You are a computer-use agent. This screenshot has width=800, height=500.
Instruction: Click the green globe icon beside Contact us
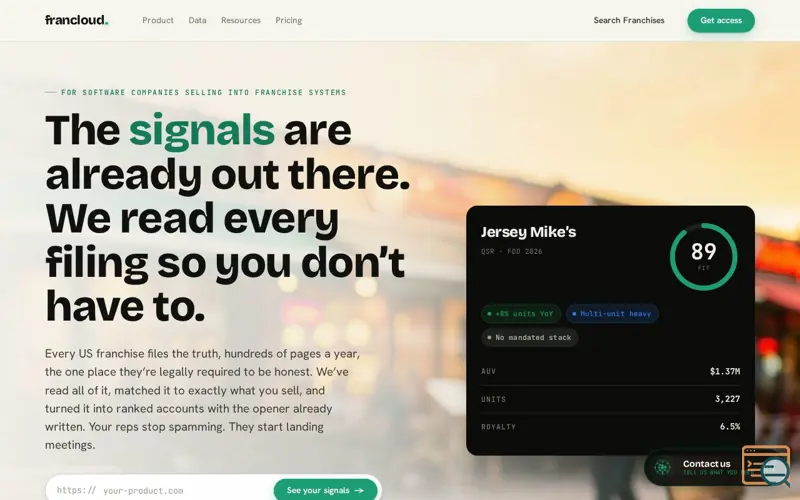[662, 467]
